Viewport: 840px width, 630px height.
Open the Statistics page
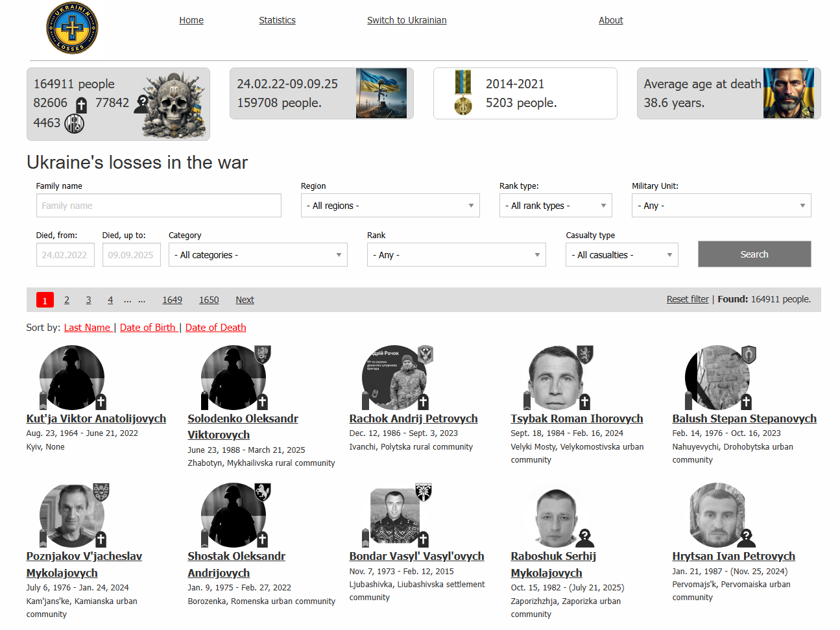(x=277, y=20)
